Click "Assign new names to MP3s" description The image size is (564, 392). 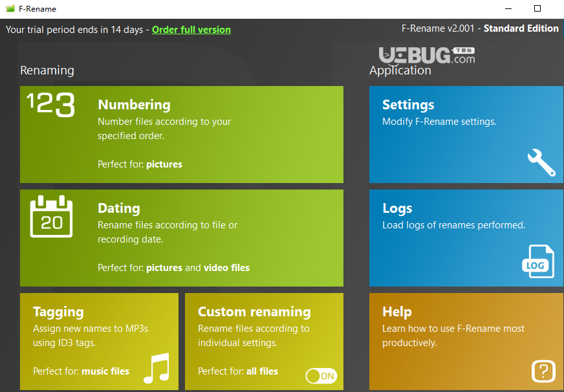pyautogui.click(x=91, y=329)
